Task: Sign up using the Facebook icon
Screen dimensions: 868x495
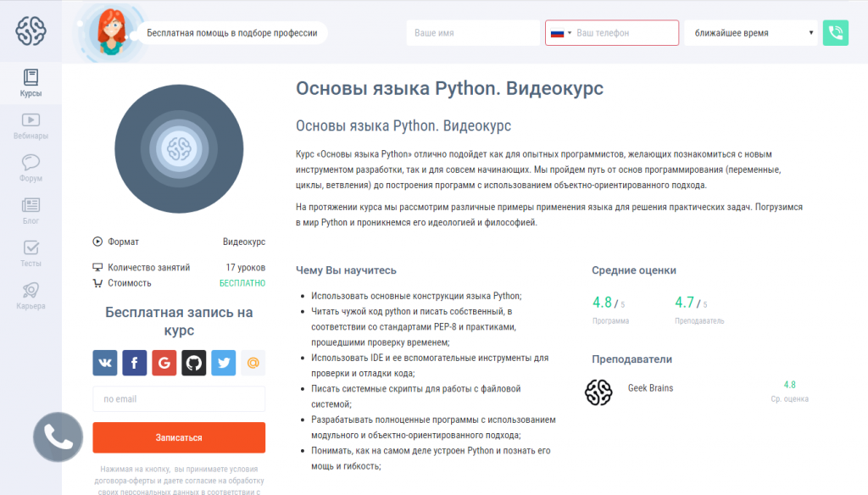Action: (135, 363)
